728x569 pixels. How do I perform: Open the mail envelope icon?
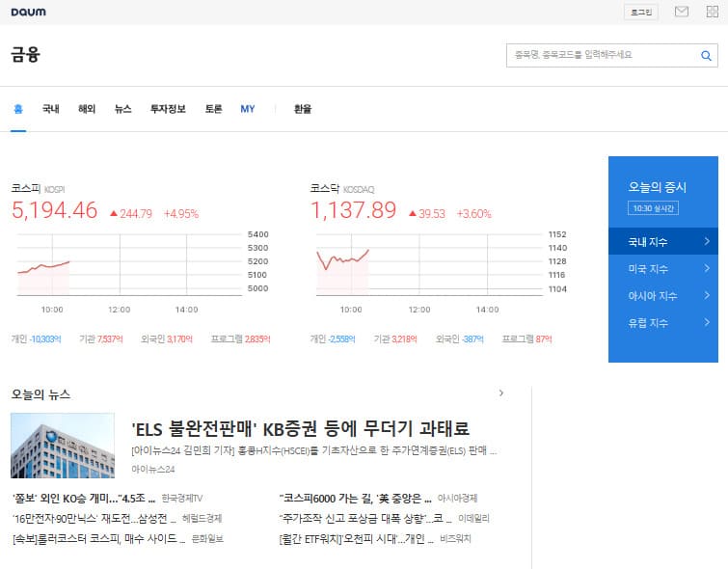click(x=681, y=12)
